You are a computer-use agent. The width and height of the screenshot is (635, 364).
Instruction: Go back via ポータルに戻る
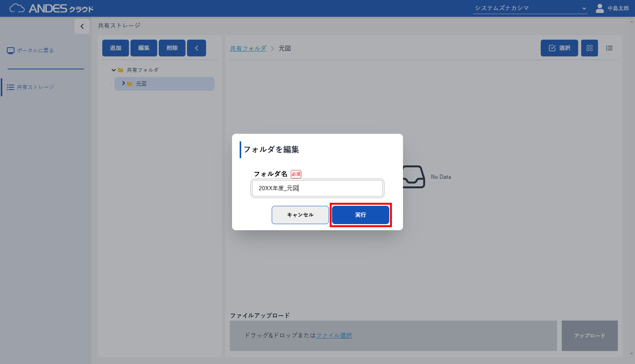click(35, 50)
